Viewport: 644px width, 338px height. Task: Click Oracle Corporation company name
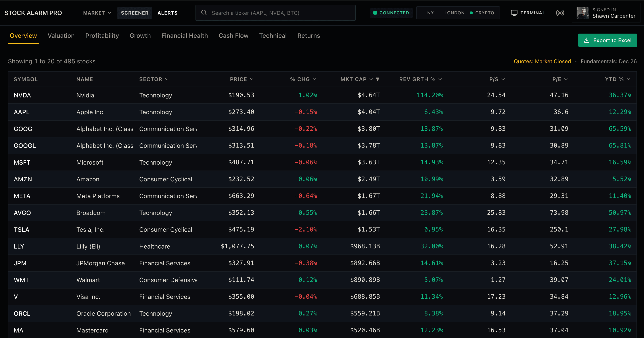[103, 313]
